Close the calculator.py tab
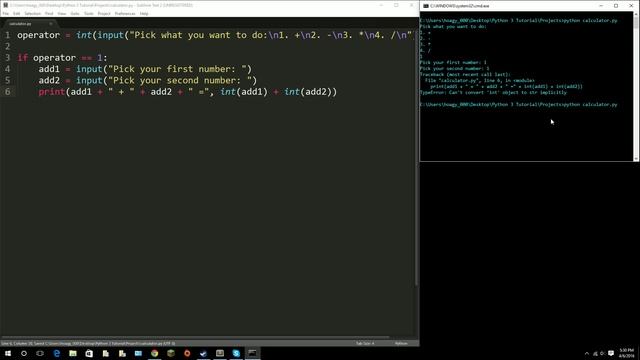The height and width of the screenshot is (360, 640). pyautogui.click(x=51, y=24)
